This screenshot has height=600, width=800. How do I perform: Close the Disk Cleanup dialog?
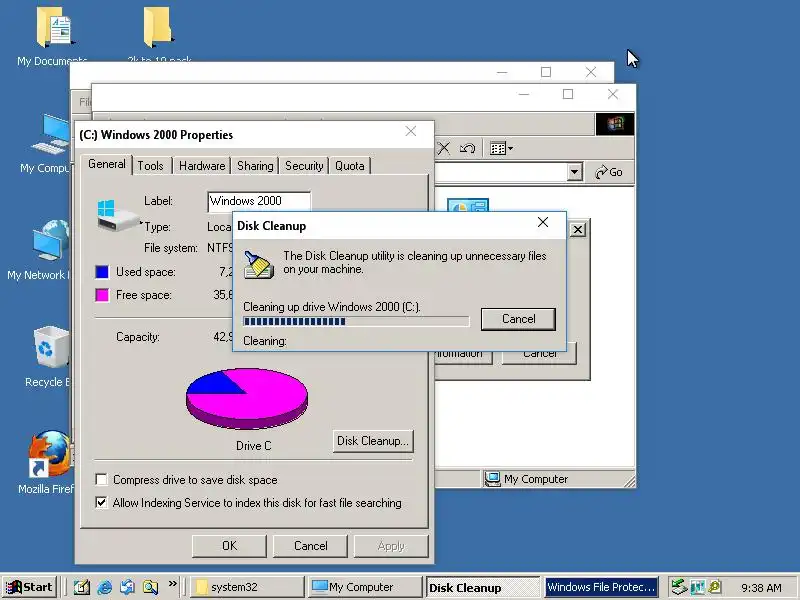[543, 222]
